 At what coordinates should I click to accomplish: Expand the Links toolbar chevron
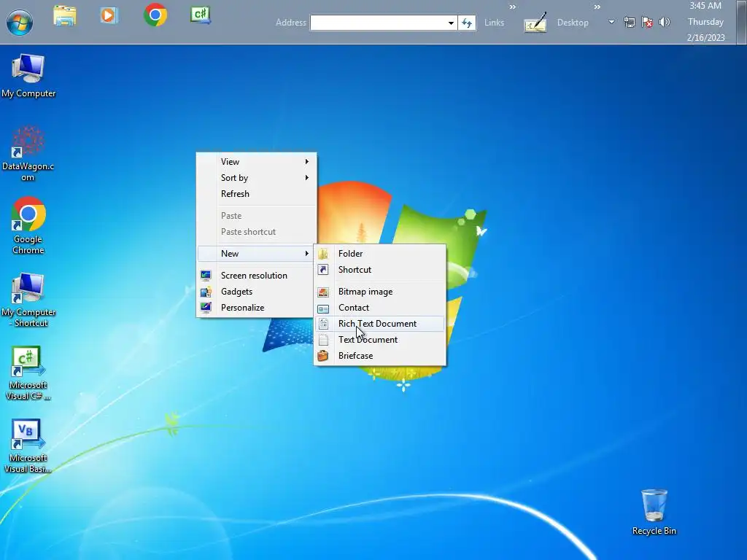pos(513,7)
